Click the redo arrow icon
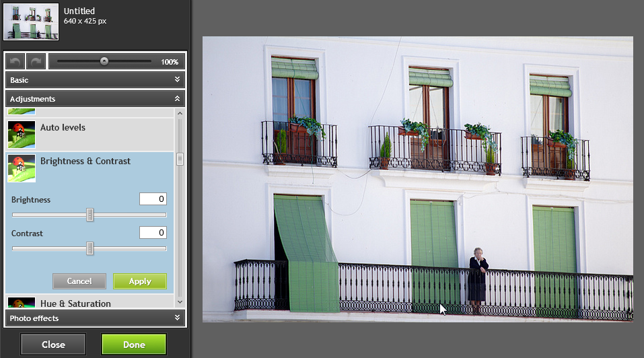 pyautogui.click(x=36, y=62)
